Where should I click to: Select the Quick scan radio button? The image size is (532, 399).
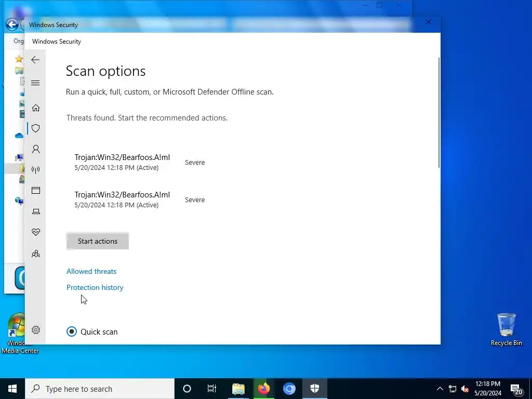(72, 331)
